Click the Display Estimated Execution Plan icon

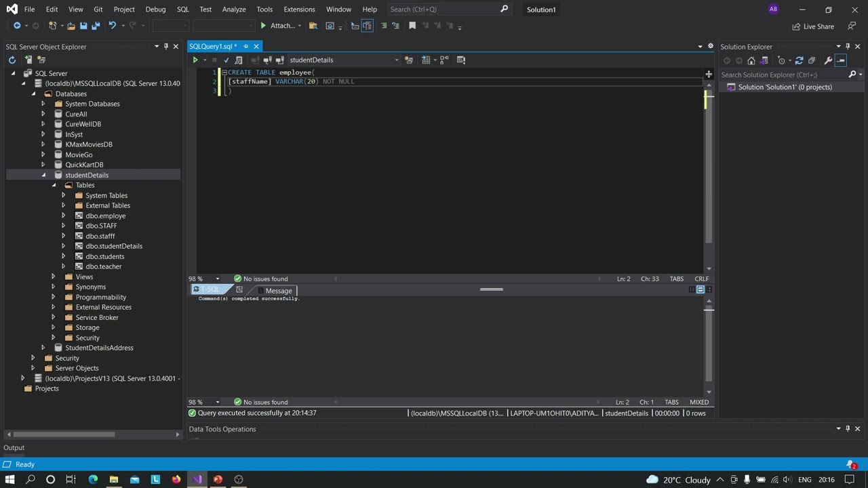(239, 60)
